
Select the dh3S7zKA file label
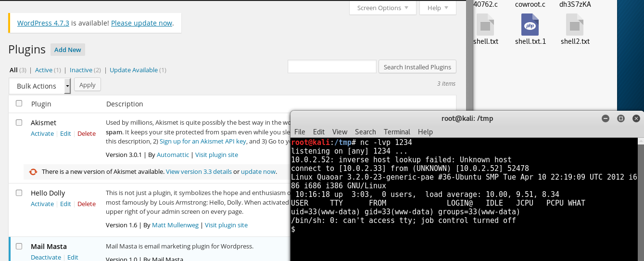(x=575, y=4)
